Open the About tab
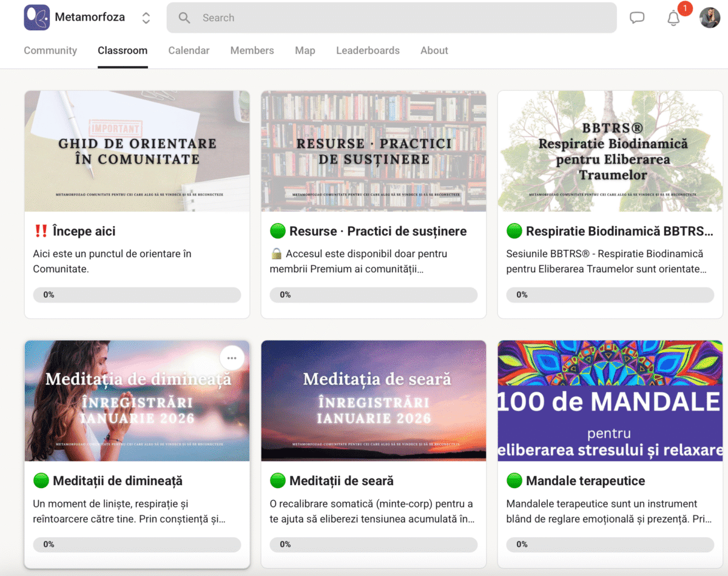728x576 pixels. [434, 50]
